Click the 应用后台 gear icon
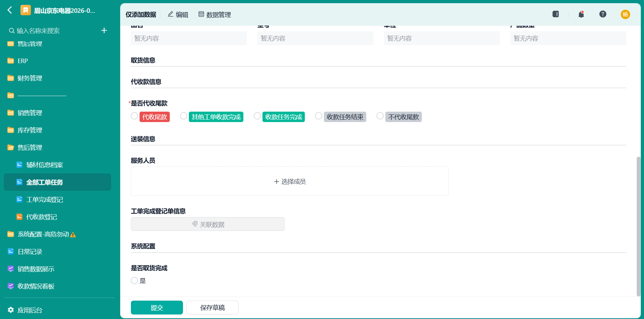644x319 pixels. [x=11, y=310]
